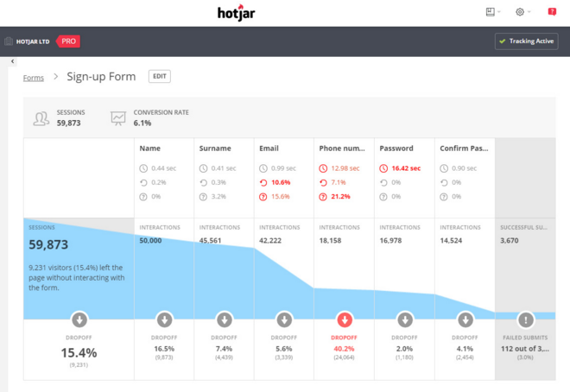
Task: Click the EDIT button next to Sign-up Form
Action: tap(160, 76)
